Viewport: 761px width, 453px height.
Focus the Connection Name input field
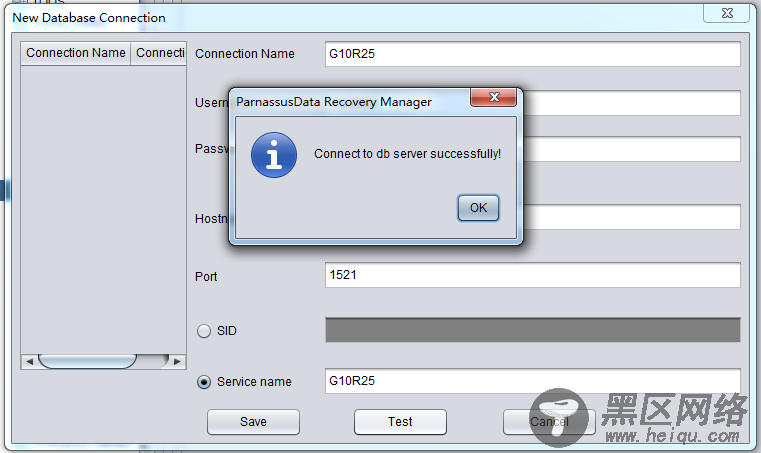tap(532, 54)
